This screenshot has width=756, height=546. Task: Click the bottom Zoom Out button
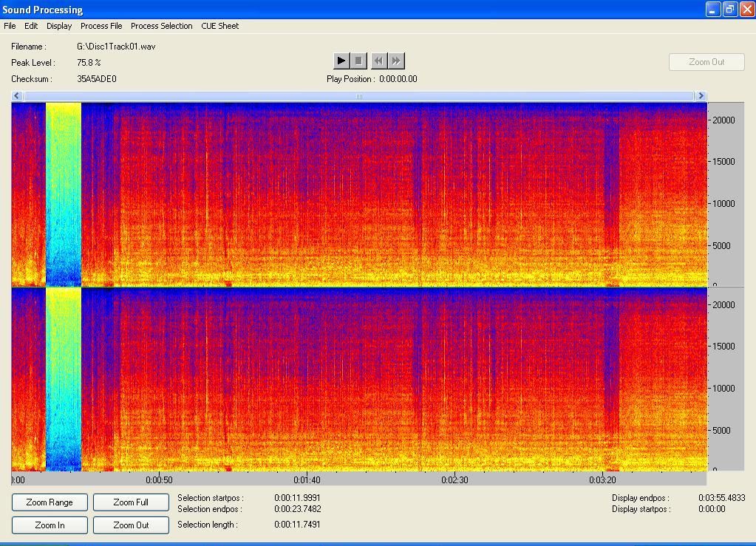pyautogui.click(x=131, y=525)
